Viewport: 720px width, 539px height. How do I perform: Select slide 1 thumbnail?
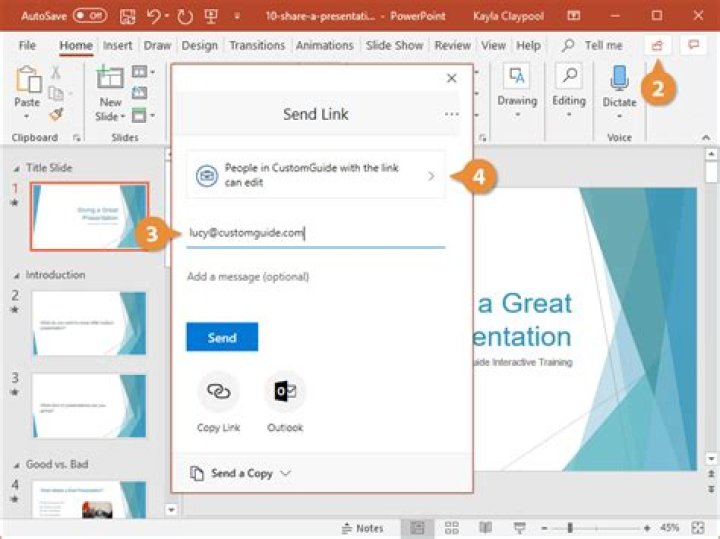(x=90, y=216)
